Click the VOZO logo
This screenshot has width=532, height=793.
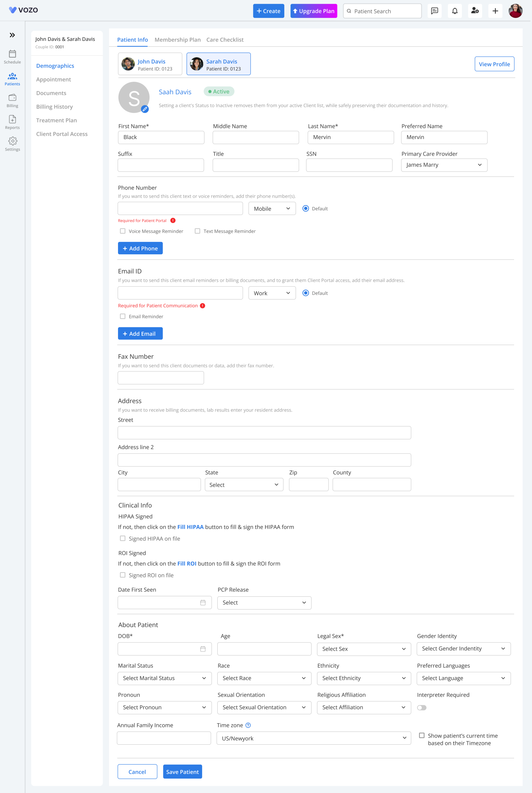coord(24,10)
